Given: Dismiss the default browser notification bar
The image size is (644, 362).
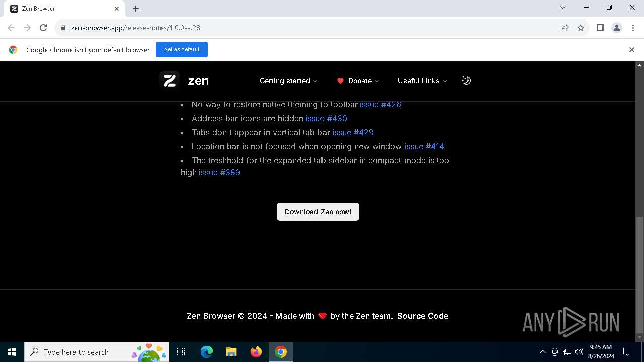Looking at the screenshot, I should click(x=631, y=50).
